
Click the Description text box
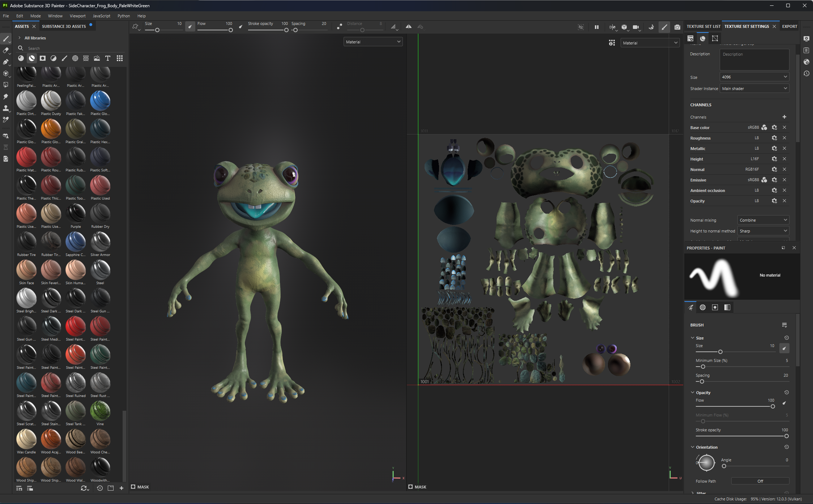point(754,60)
